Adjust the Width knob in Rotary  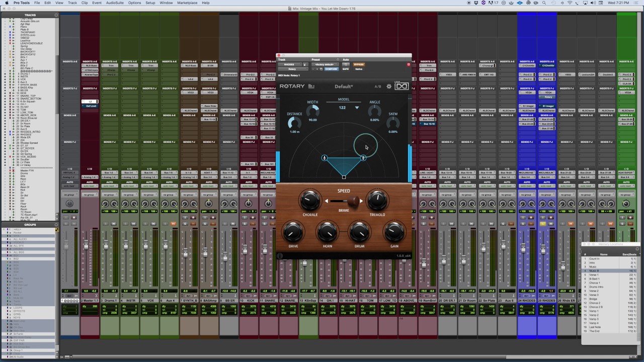click(312, 111)
